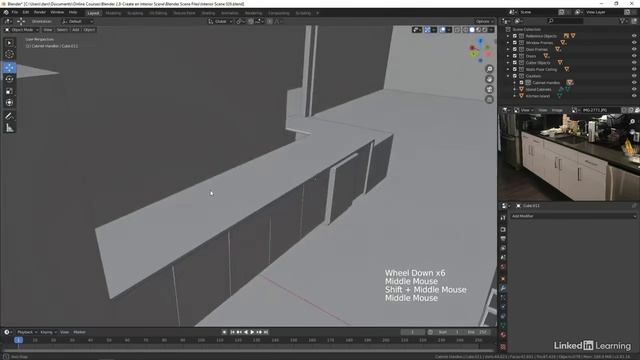This screenshot has height=360, width=640.
Task: Hide Reference Objects collection with eye icon
Action: 634,36
